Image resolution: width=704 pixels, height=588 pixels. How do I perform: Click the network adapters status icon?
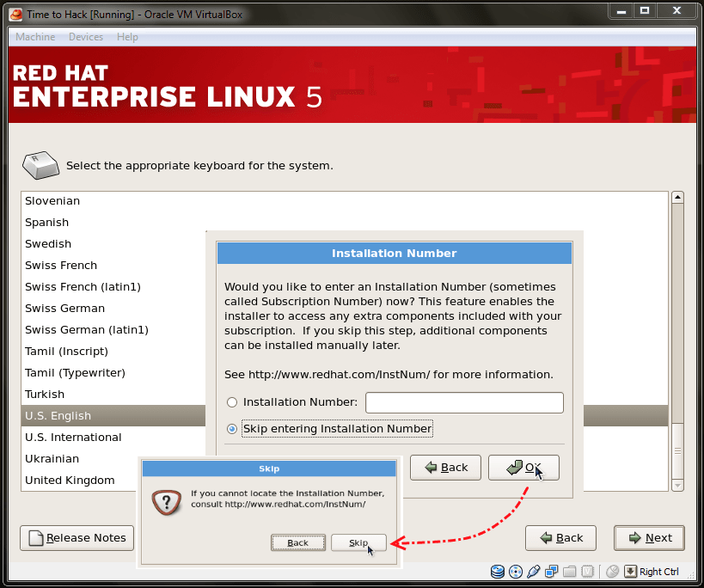click(551, 572)
